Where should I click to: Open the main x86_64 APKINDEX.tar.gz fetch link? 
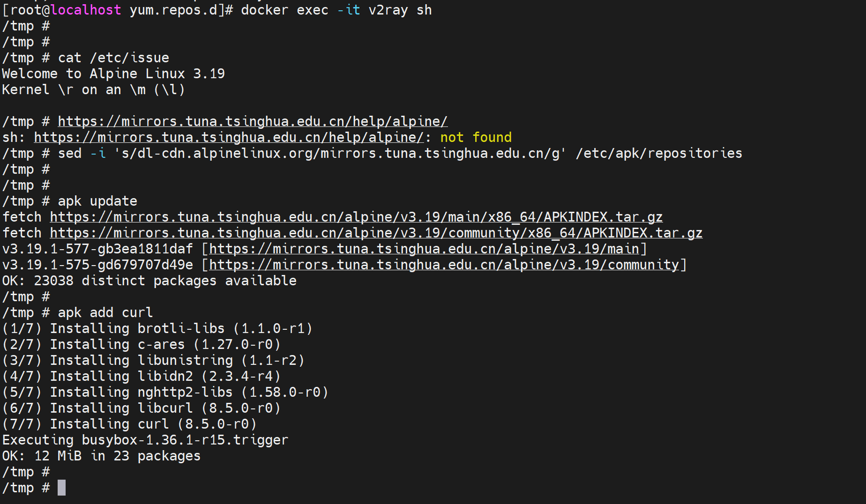coord(356,217)
